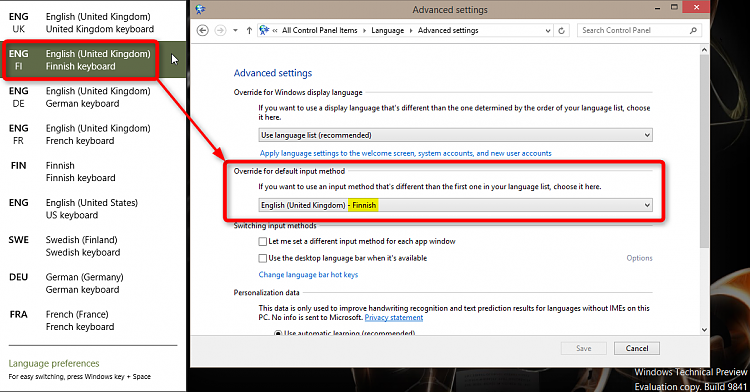Open Apply language settings to welcome screen link
Screen dimensions: 750x392
406,153
